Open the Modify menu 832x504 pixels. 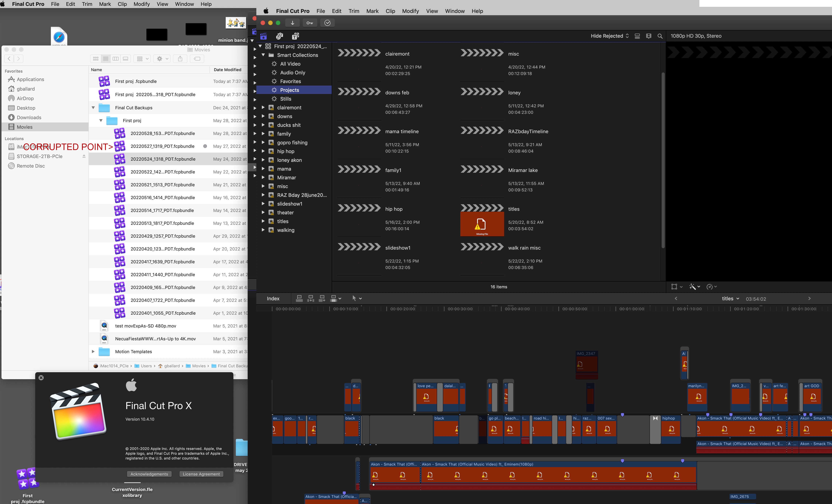click(x=410, y=11)
